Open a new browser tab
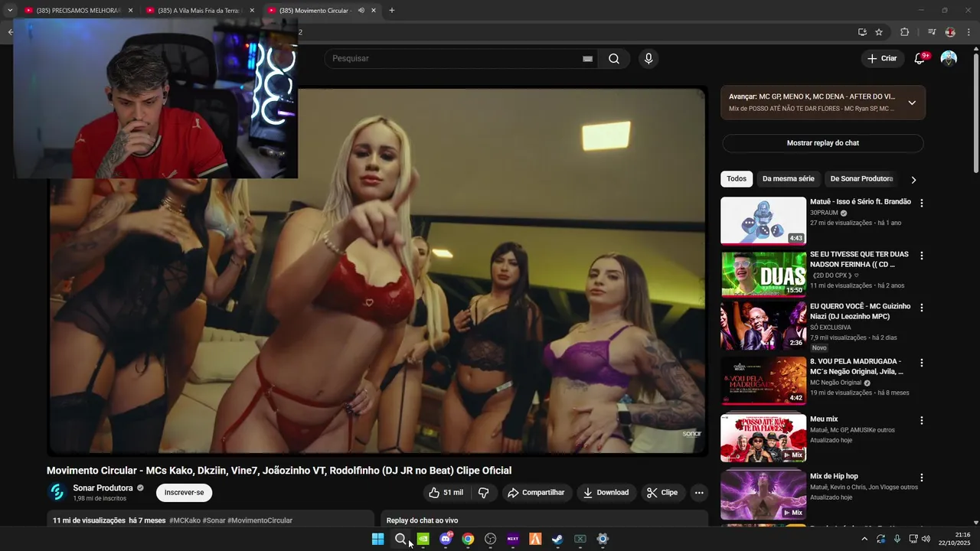The width and height of the screenshot is (980, 551). (392, 11)
